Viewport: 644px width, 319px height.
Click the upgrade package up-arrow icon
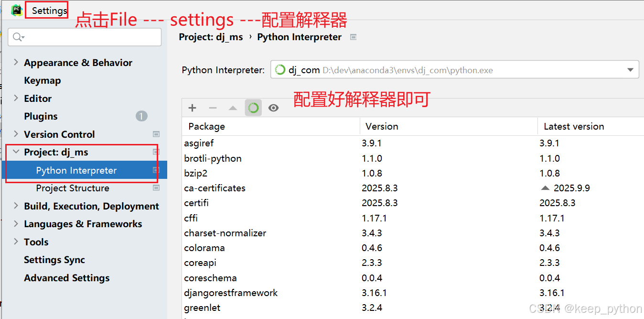point(233,108)
